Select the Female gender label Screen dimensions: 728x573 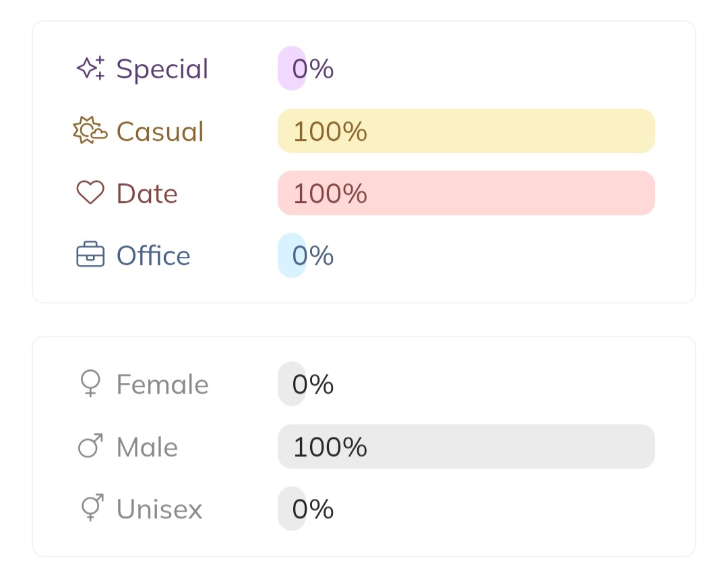click(162, 385)
